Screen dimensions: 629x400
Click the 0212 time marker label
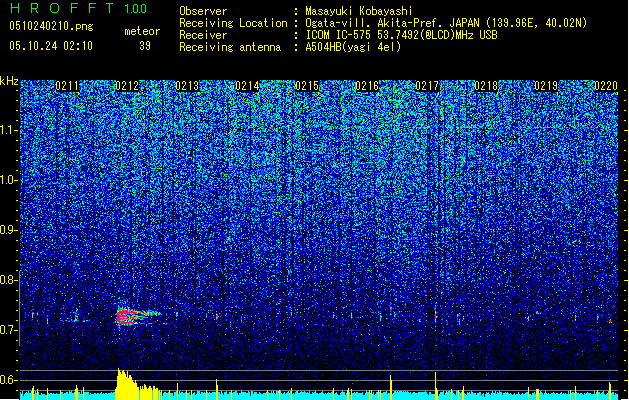click(127, 86)
